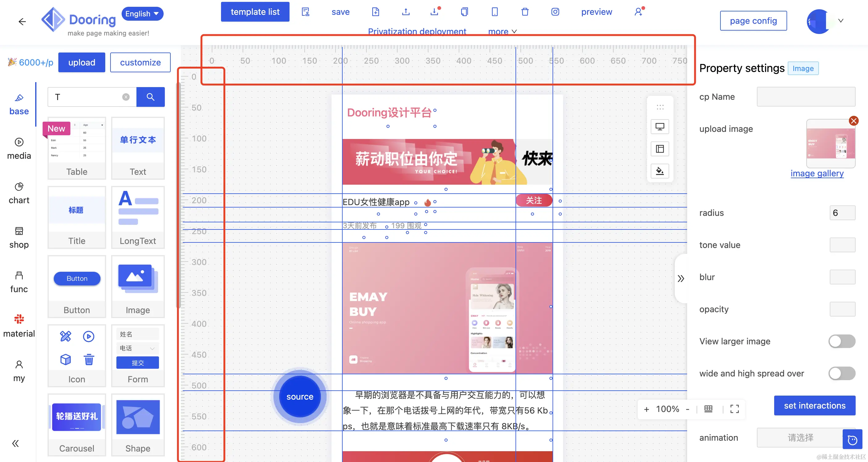This screenshot has width=868, height=462.
Task: Switch to the media component tab
Action: coord(19,149)
